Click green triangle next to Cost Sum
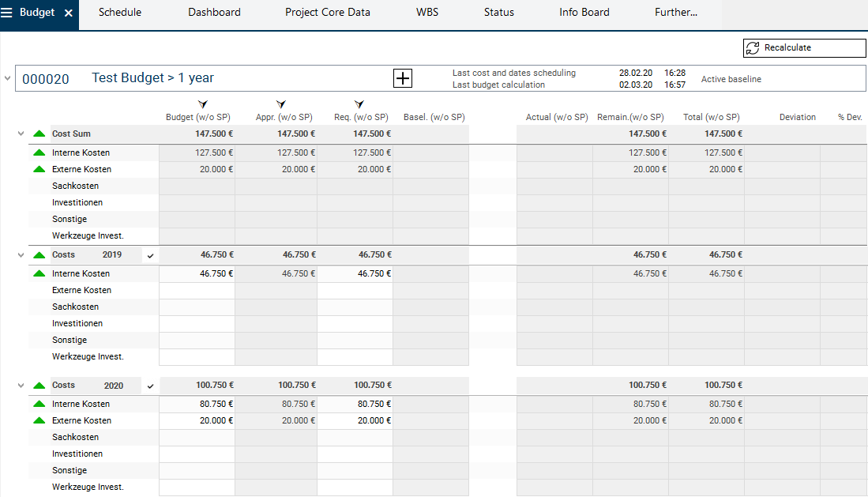Image resolution: width=868 pixels, height=497 pixels. coord(39,134)
